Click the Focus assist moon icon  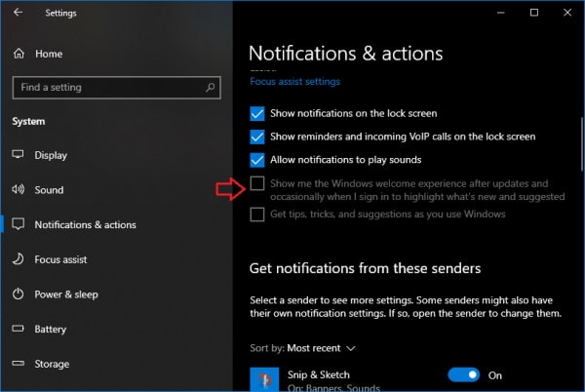click(18, 259)
